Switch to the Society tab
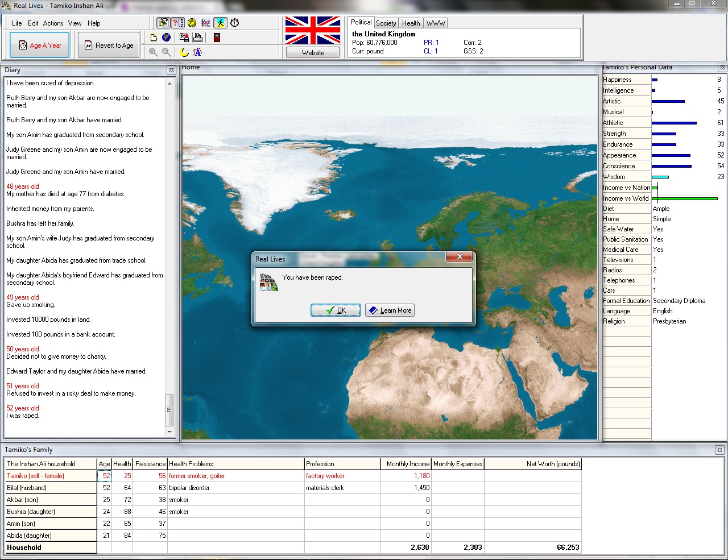This screenshot has height=560, width=728. pos(386,23)
